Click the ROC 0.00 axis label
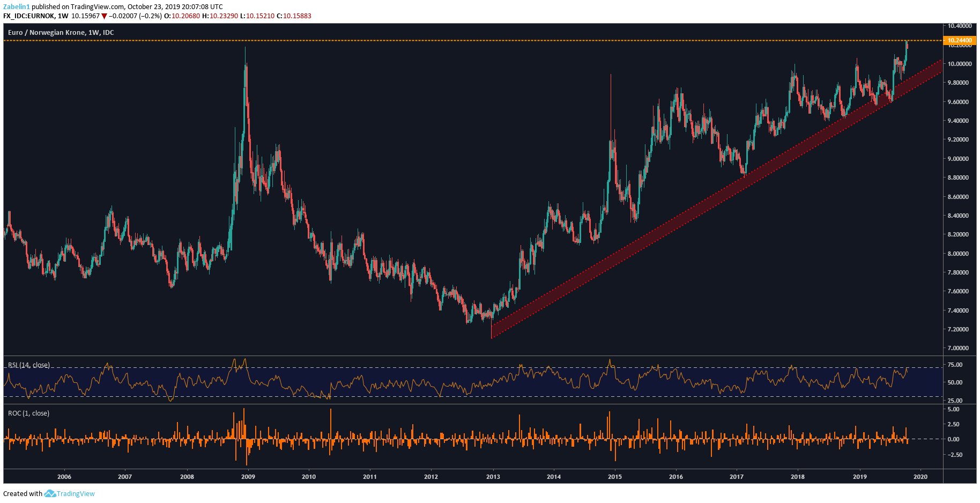Viewport: 980px width, 503px height. pyautogui.click(x=954, y=439)
